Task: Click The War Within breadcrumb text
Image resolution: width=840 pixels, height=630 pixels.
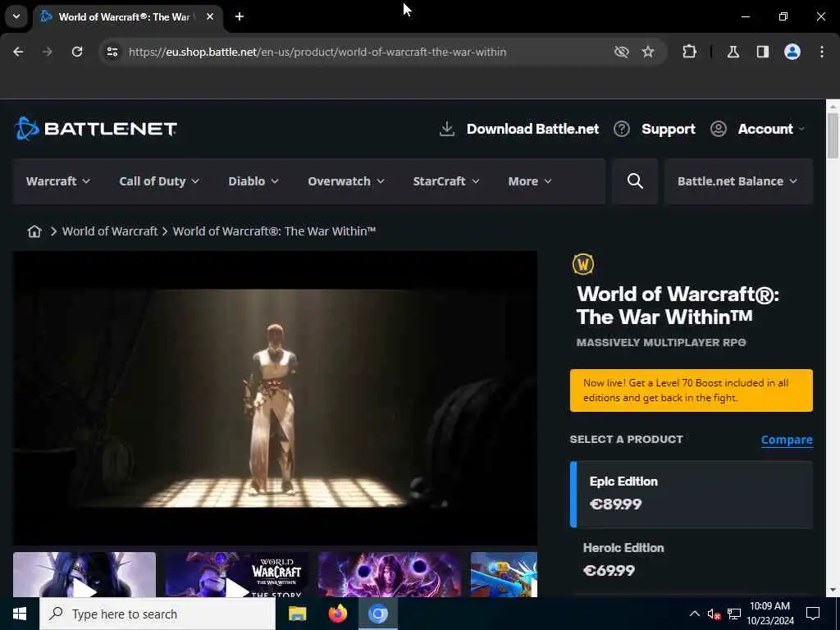Action: [274, 231]
